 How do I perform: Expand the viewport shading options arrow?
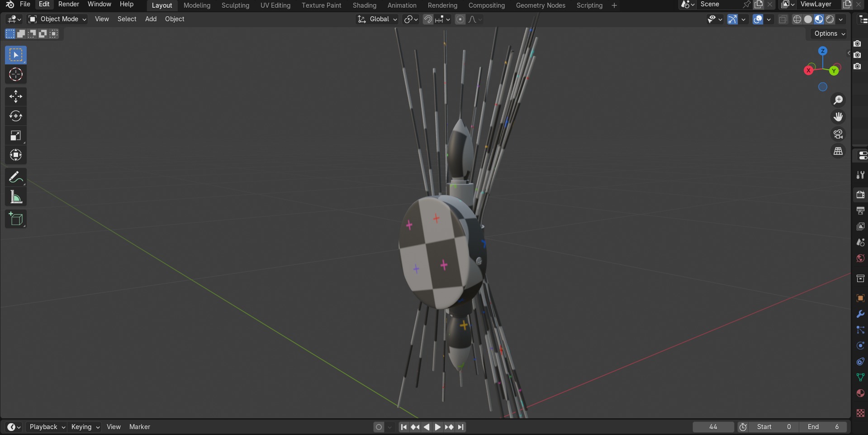point(840,19)
